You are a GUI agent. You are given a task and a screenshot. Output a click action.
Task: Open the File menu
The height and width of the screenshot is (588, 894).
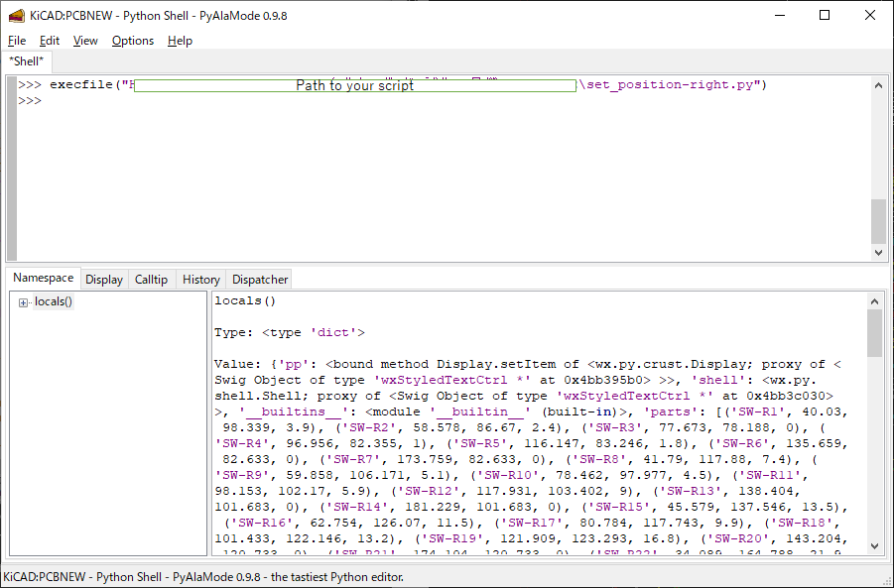[17, 41]
